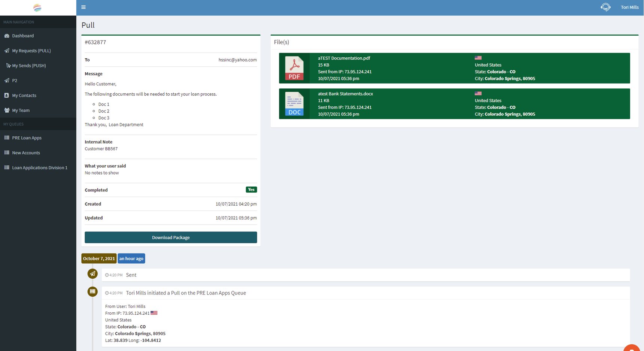Click the queue timeline marker icon
The image size is (644, 351).
click(x=92, y=291)
